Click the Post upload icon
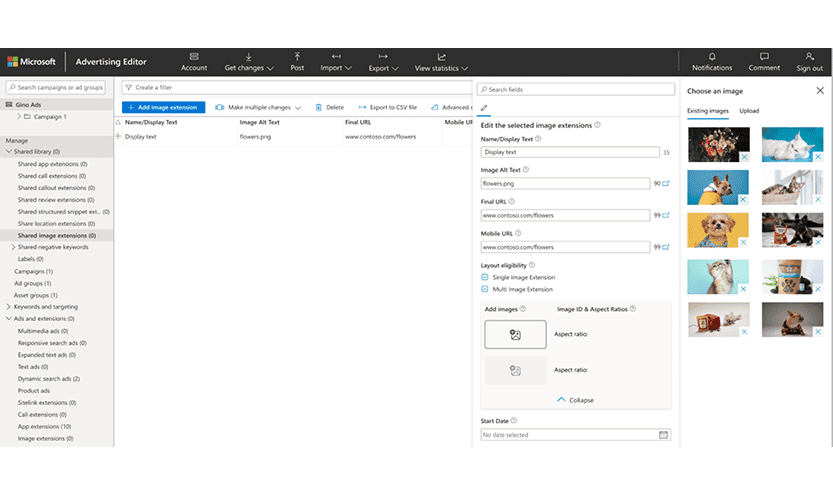The width and height of the screenshot is (833, 494). click(x=297, y=57)
